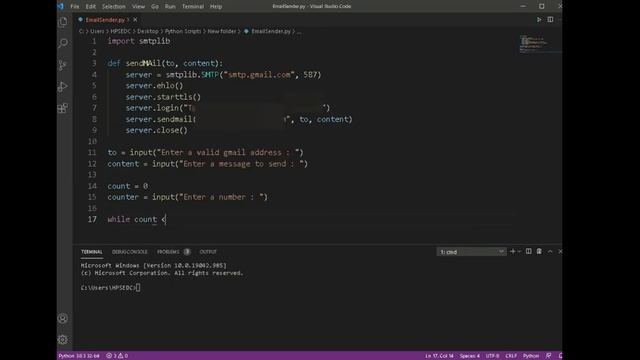Open the View menu

138,6
